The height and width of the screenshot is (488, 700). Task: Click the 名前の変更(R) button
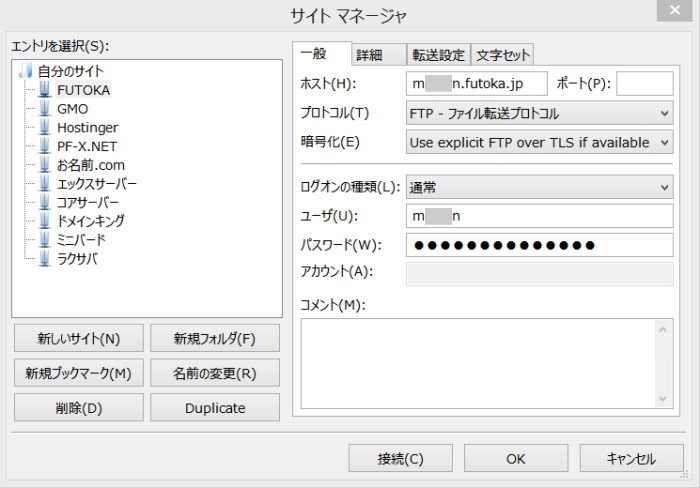pos(215,373)
